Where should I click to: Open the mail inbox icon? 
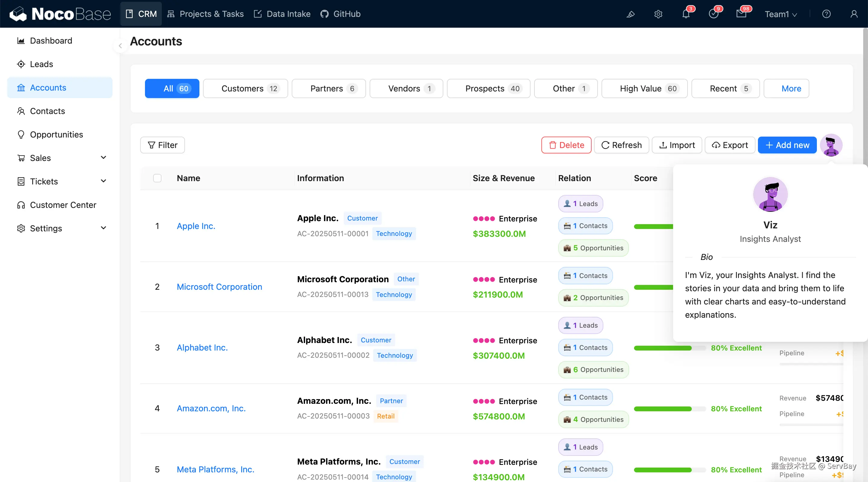(741, 14)
